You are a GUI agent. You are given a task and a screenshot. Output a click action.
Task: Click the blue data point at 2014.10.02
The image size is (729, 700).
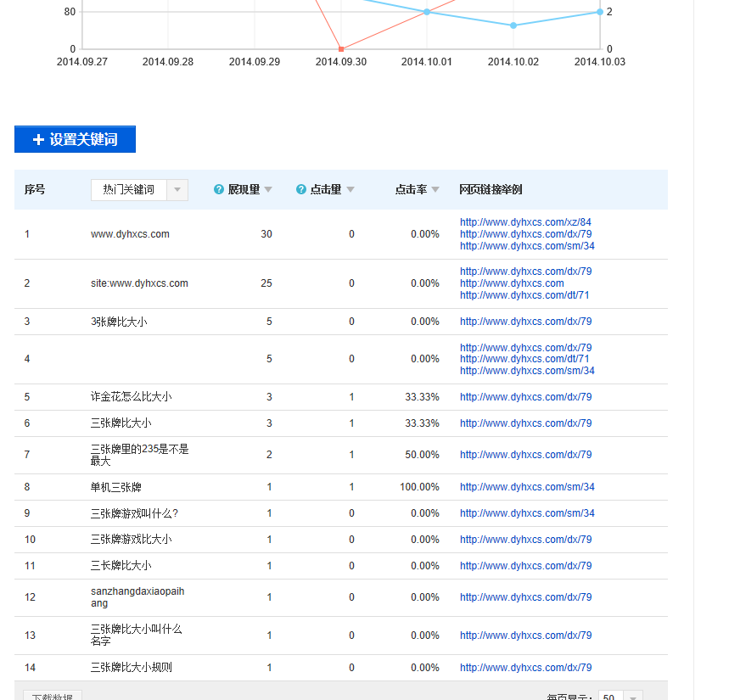(x=513, y=25)
